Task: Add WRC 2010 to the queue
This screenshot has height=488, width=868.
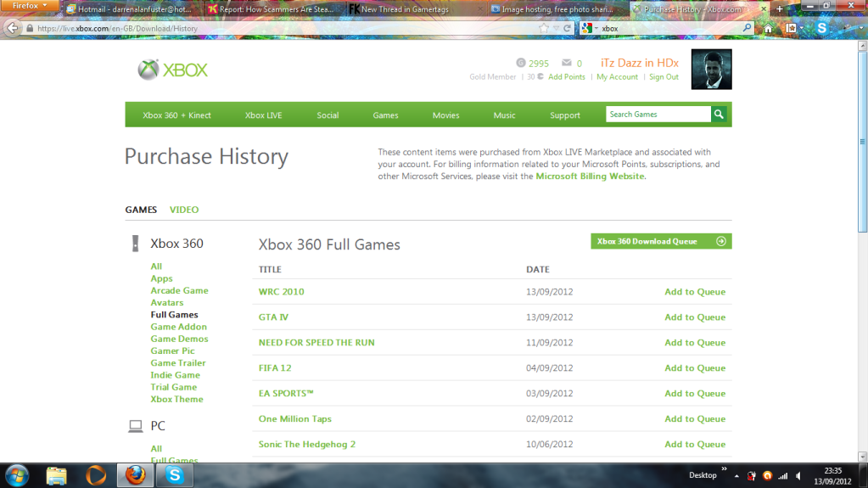Action: coord(695,292)
